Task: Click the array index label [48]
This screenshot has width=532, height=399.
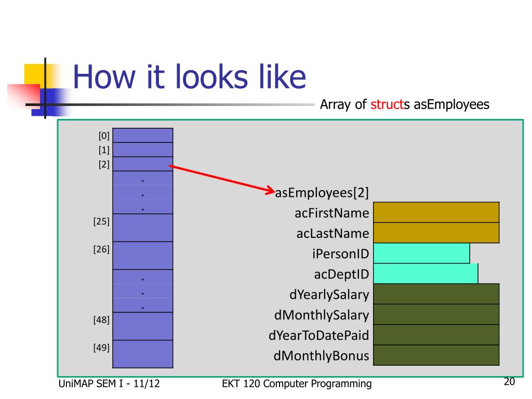Action: coord(101,320)
